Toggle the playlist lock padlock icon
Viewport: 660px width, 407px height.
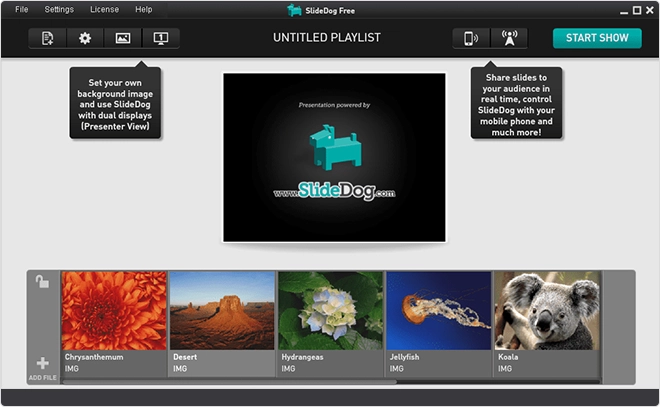pos(42,281)
